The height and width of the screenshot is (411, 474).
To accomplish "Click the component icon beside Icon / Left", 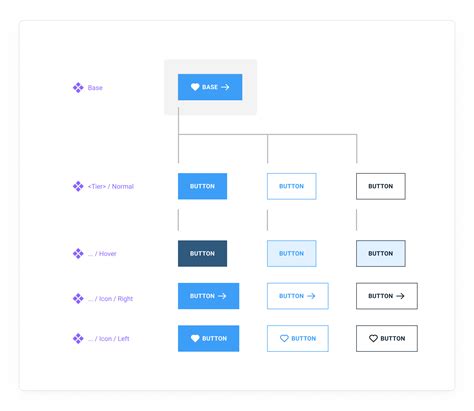I will click(78, 338).
